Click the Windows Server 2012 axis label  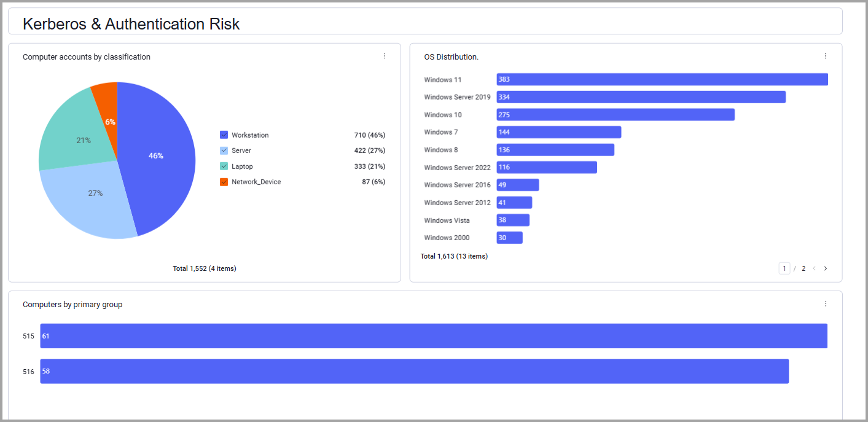457,203
